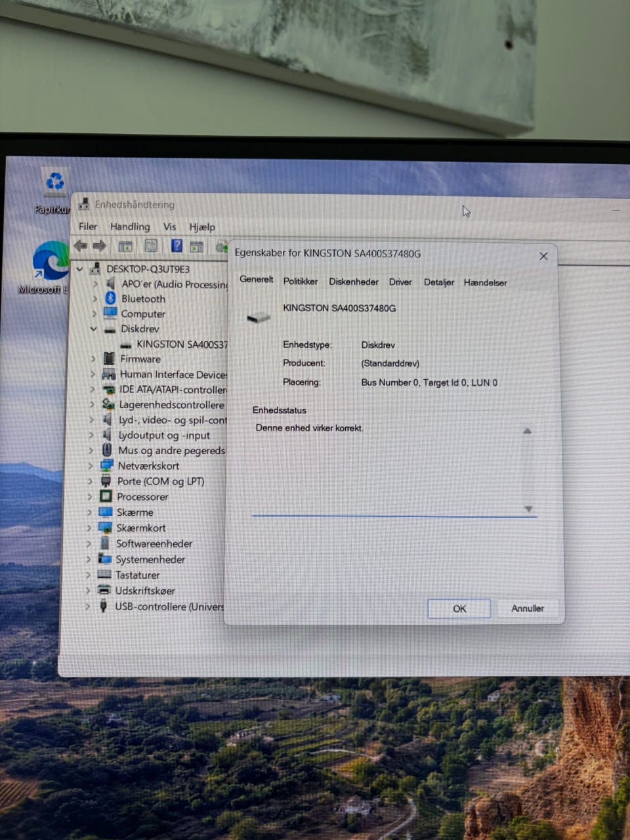This screenshot has height=840, width=630.
Task: Switch to the Driver tab
Action: 400,282
